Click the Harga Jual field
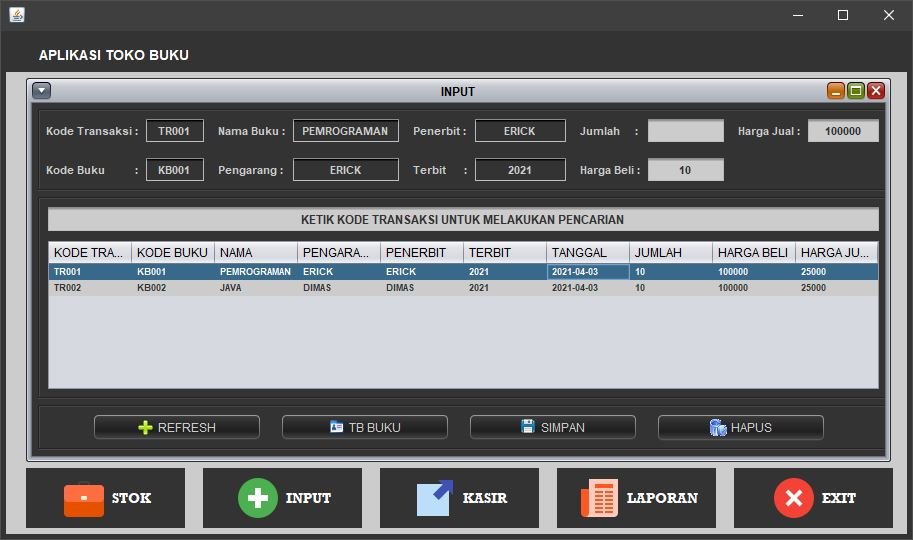The width and height of the screenshot is (913, 540). (843, 131)
